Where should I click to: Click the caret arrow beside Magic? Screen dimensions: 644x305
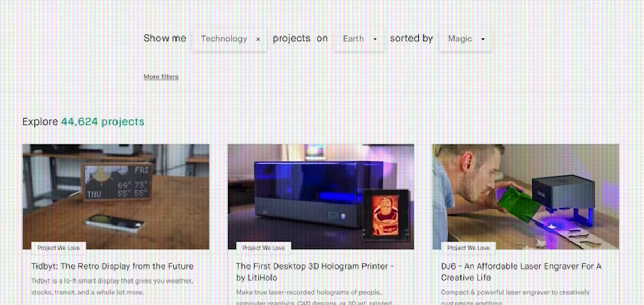pos(482,39)
